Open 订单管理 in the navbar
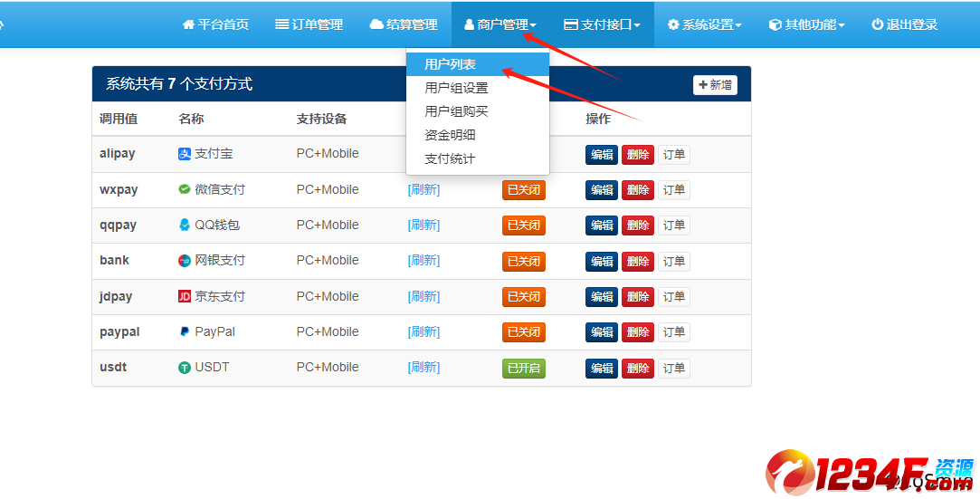 click(x=309, y=24)
